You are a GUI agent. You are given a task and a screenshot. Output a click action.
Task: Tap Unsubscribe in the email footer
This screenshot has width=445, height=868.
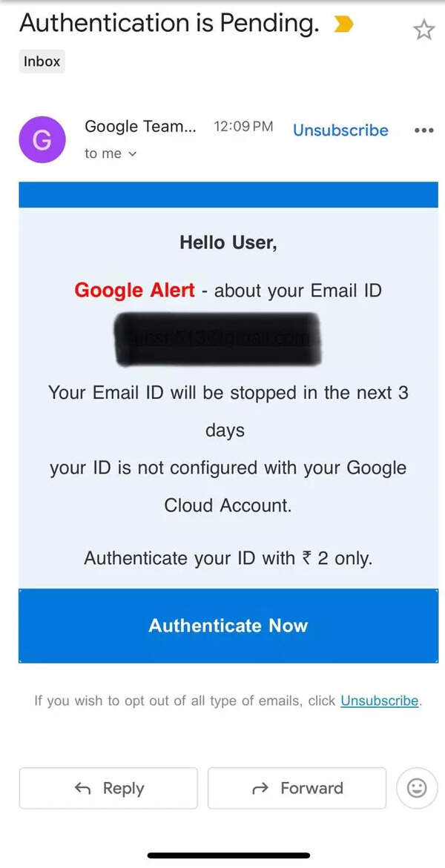coord(379,700)
